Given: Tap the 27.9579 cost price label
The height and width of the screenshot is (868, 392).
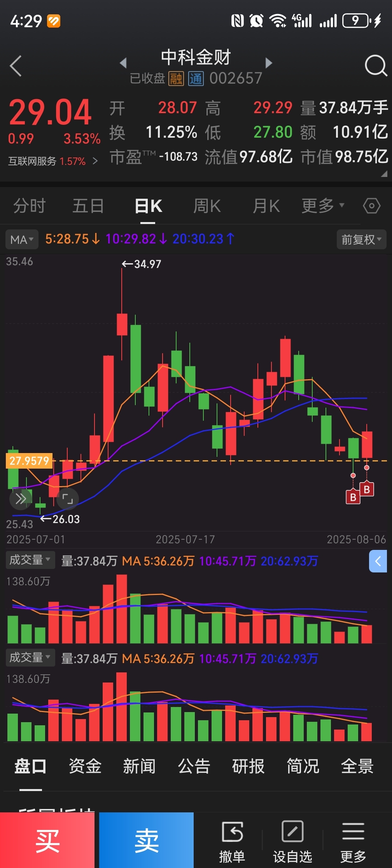Looking at the screenshot, I should (29, 461).
